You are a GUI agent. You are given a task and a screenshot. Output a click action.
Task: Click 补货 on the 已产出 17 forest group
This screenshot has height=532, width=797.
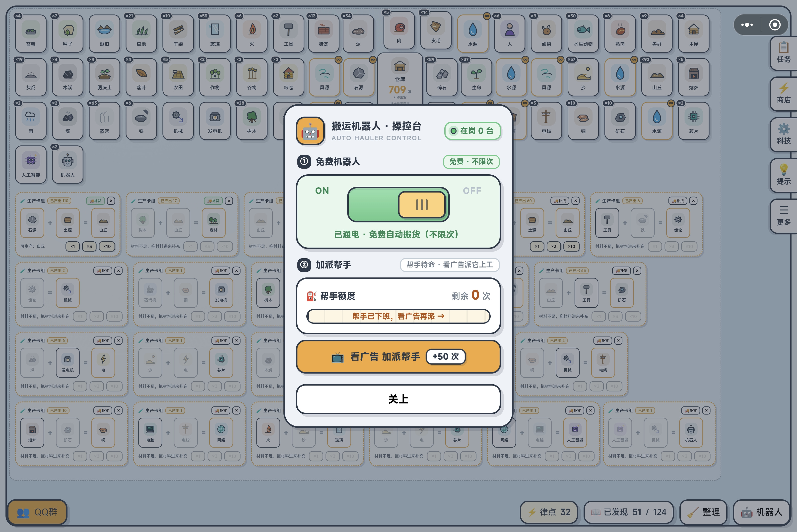(213, 201)
